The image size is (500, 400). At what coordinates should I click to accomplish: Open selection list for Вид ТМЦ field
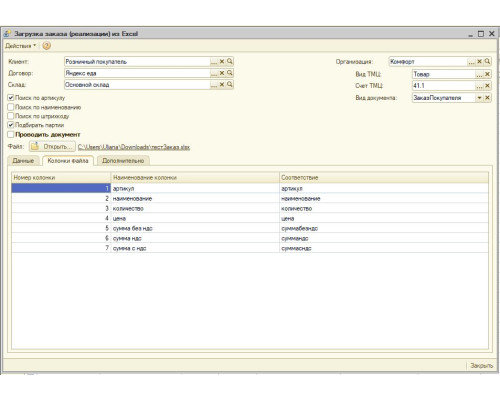479,74
